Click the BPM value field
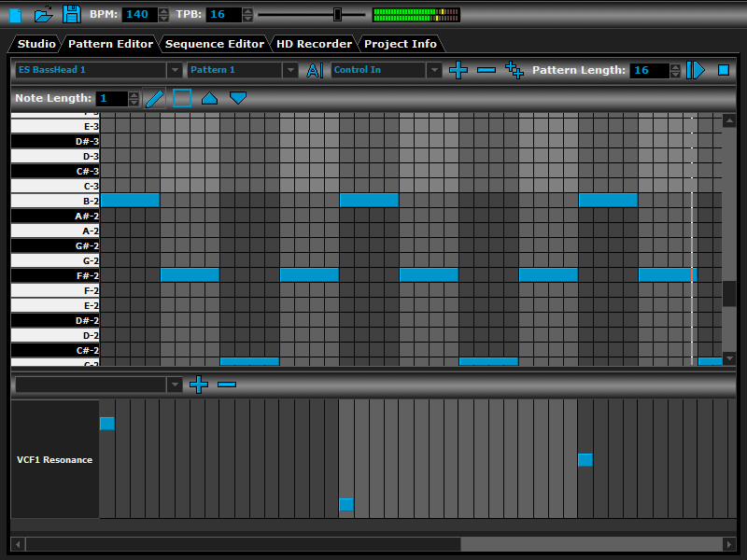Viewport: 747px width, 560px height. (137, 14)
